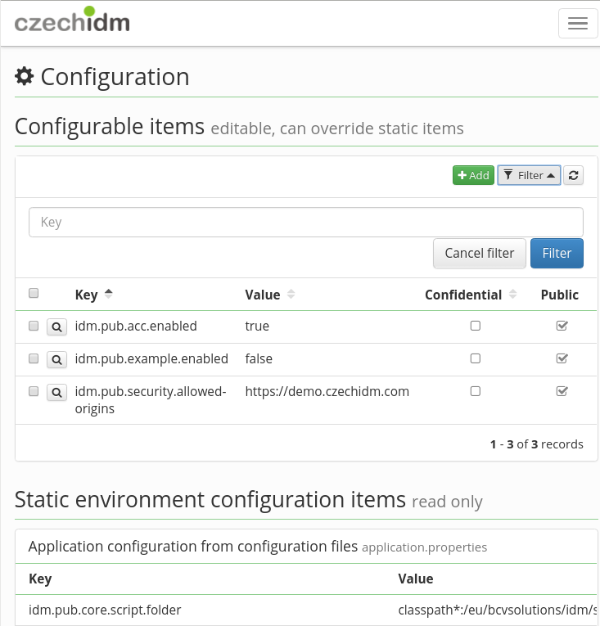Select the idm.pub.acc.enabled row checkbox
Image resolution: width=600 pixels, height=626 pixels.
pyautogui.click(x=34, y=326)
